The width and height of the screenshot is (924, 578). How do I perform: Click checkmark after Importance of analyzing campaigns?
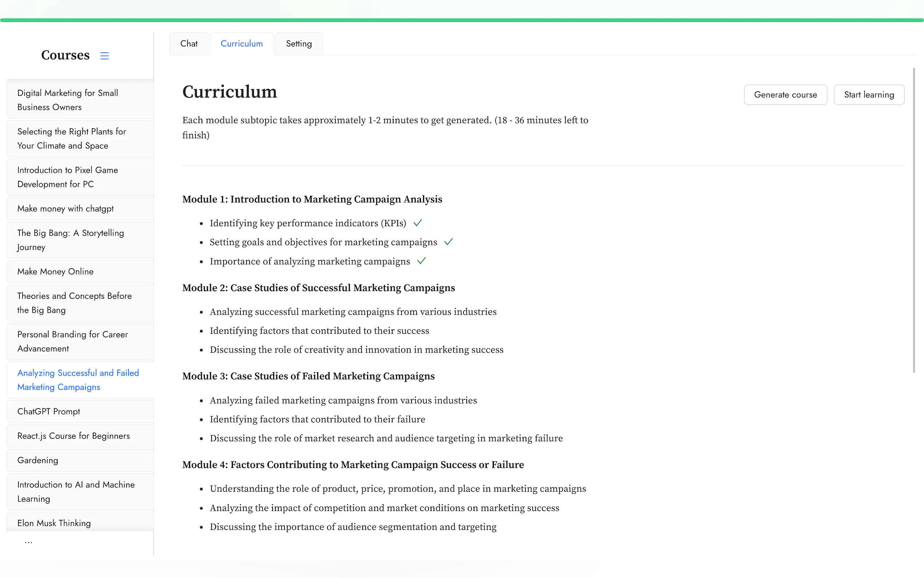(421, 261)
